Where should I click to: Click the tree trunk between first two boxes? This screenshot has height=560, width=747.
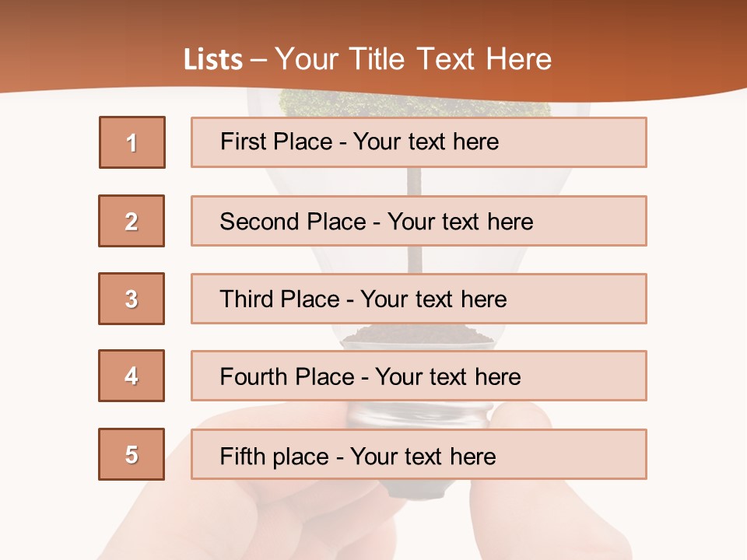[416, 181]
